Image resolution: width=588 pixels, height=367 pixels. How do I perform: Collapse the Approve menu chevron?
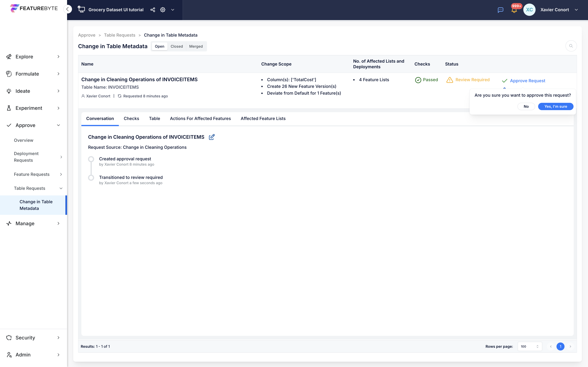59,125
